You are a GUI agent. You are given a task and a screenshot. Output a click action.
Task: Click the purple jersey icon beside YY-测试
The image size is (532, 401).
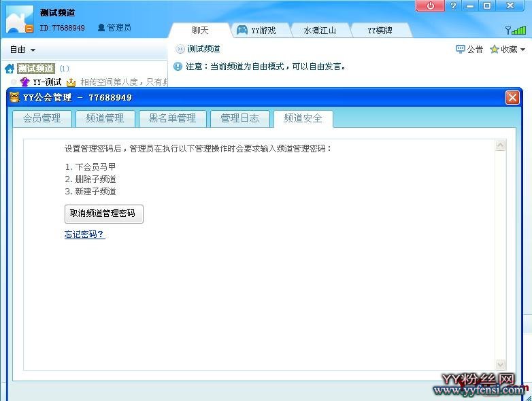(24, 82)
